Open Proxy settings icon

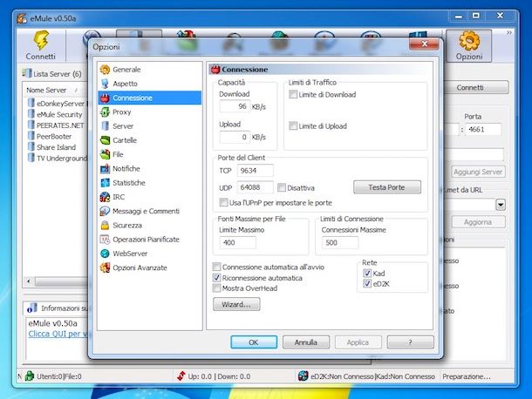pos(105,112)
